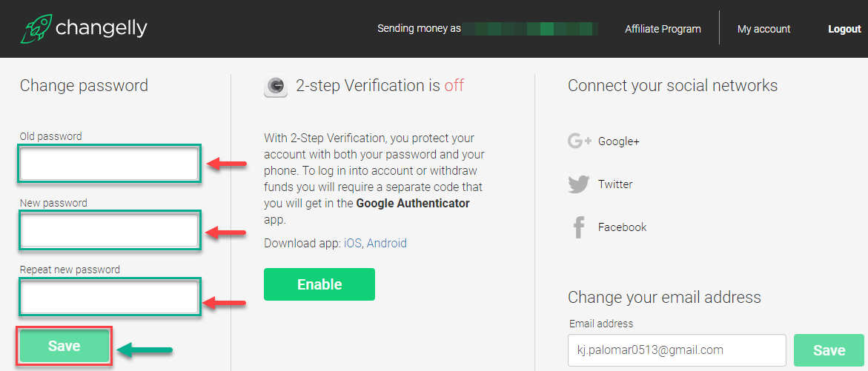
Task: Focus the New password field
Action: click(x=110, y=230)
